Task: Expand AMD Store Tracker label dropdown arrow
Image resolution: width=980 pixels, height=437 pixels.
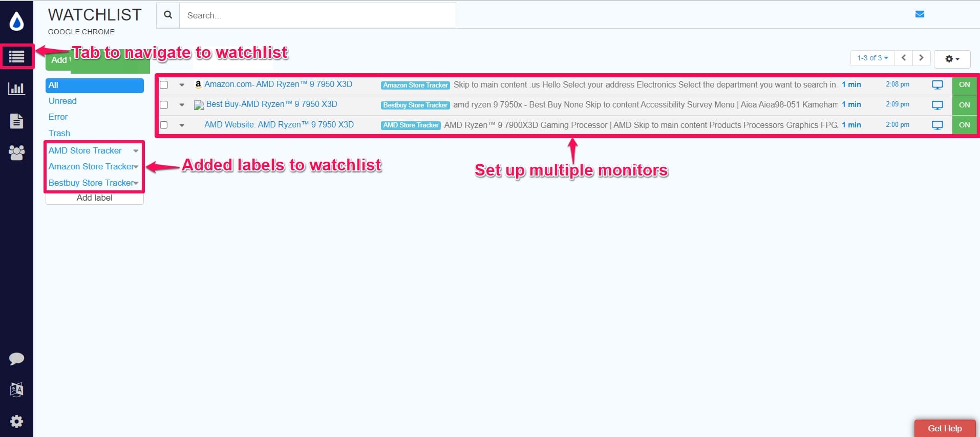Action: click(x=136, y=151)
